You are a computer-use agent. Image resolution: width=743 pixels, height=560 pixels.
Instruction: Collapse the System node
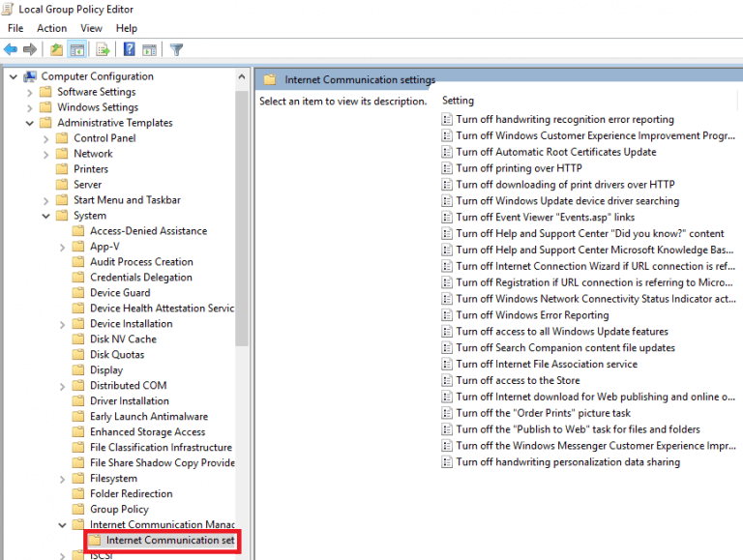tap(45, 216)
